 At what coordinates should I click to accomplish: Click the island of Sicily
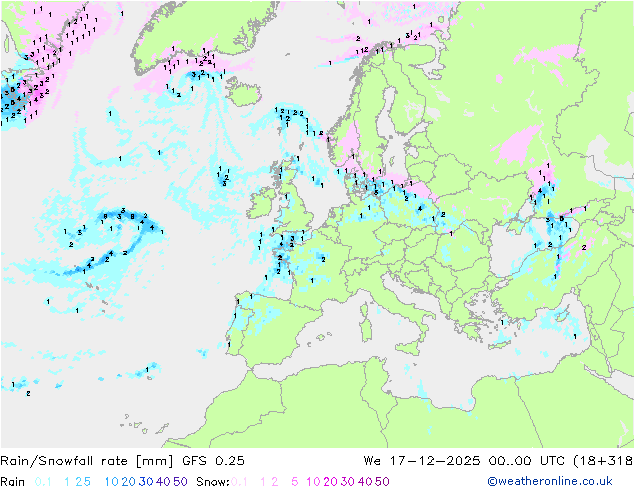click(x=409, y=348)
